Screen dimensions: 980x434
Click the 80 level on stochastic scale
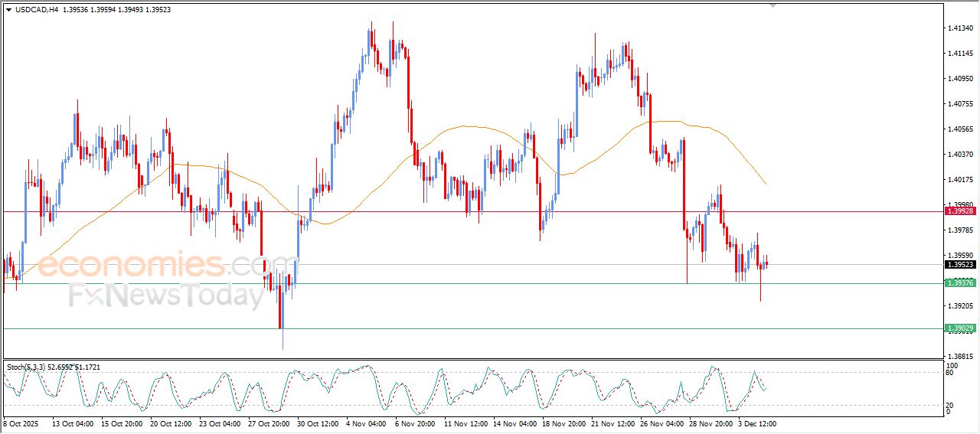[x=951, y=373]
